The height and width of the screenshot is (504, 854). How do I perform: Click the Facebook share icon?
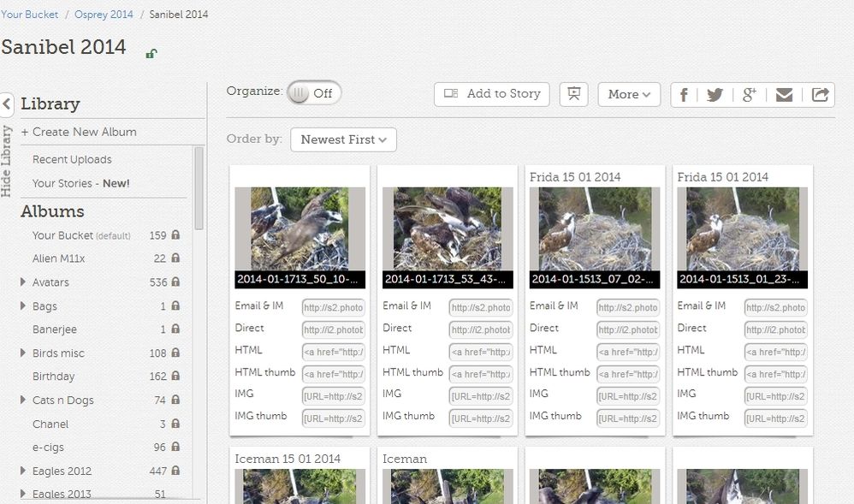pos(684,95)
